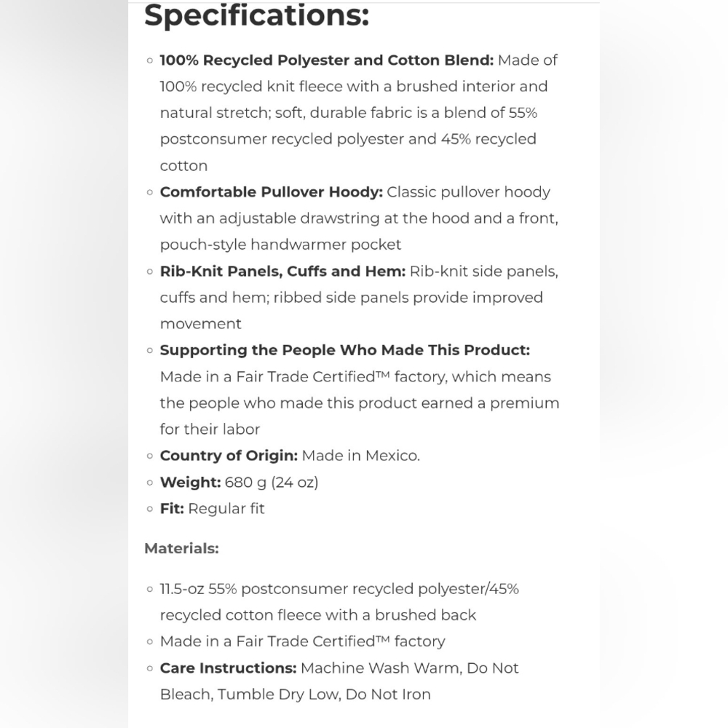Click the 'Regular fit' text

[226, 509]
